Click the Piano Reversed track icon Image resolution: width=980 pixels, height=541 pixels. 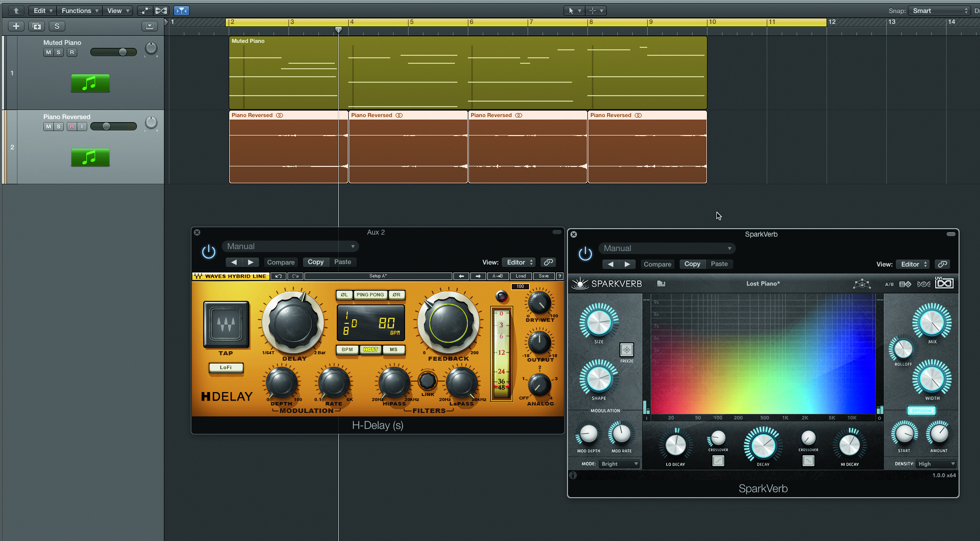[90, 157]
